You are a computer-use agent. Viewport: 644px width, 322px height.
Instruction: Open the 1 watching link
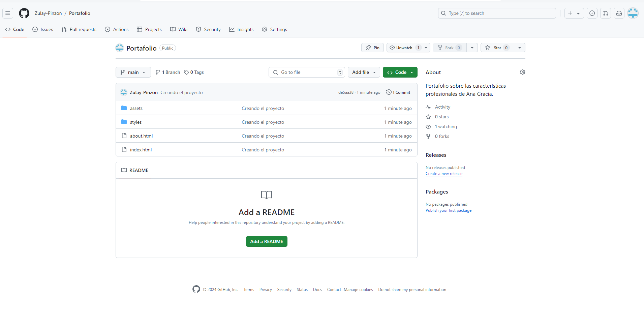point(441,126)
